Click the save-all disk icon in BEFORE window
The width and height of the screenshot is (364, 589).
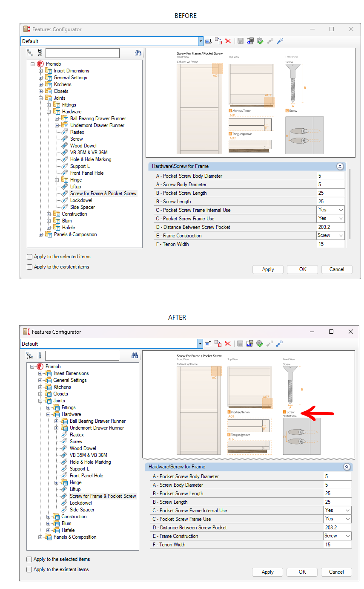[250, 41]
